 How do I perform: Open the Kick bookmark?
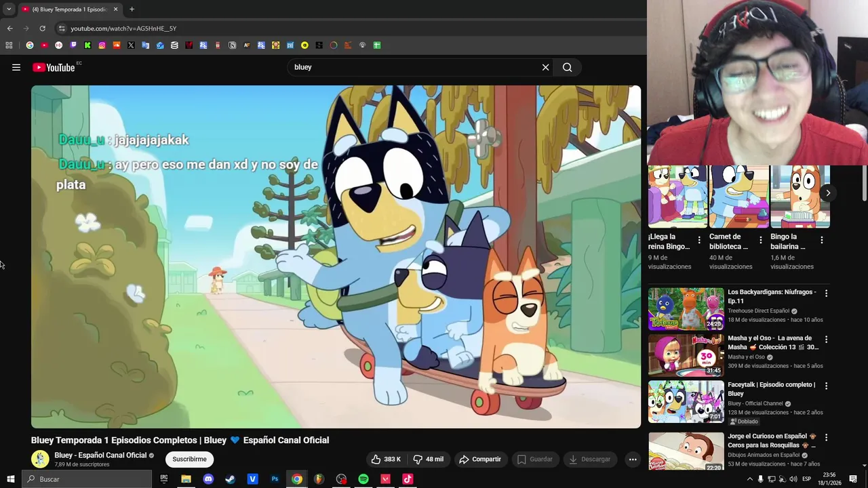point(87,45)
